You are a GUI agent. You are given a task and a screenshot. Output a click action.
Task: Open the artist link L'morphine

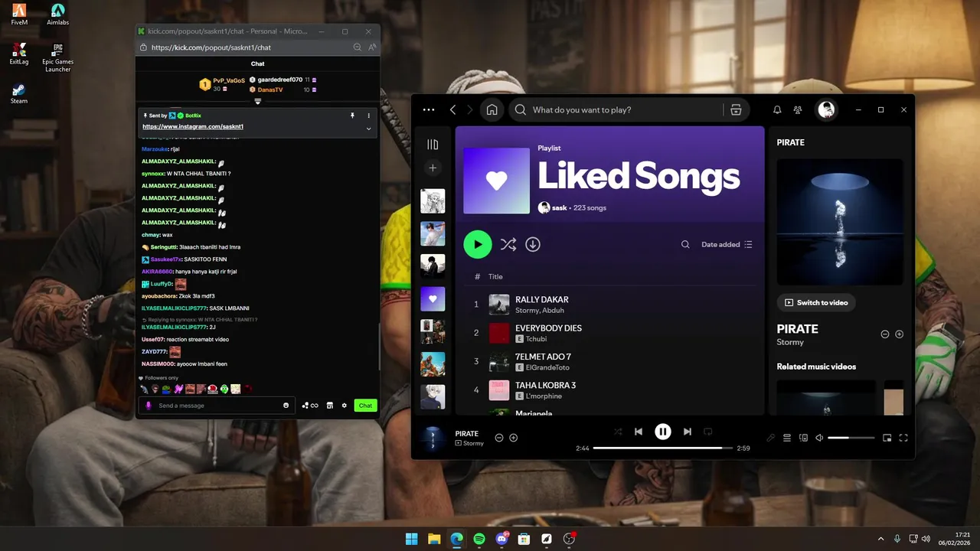point(544,396)
